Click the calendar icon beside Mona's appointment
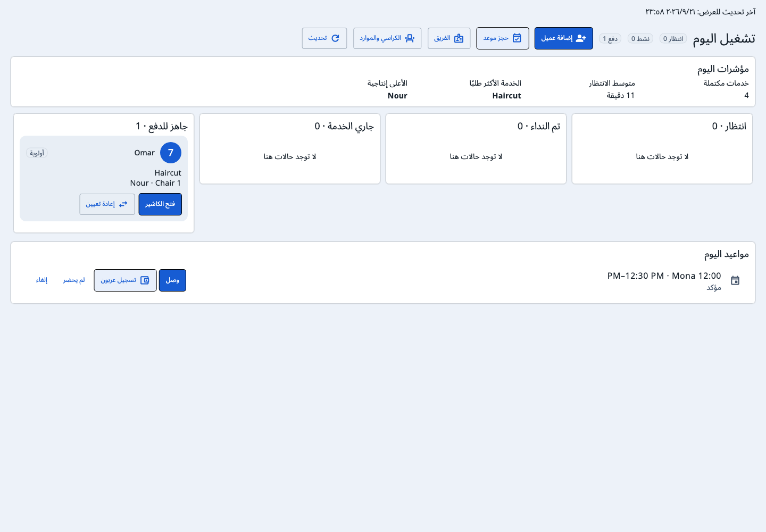This screenshot has height=532, width=766. [735, 280]
